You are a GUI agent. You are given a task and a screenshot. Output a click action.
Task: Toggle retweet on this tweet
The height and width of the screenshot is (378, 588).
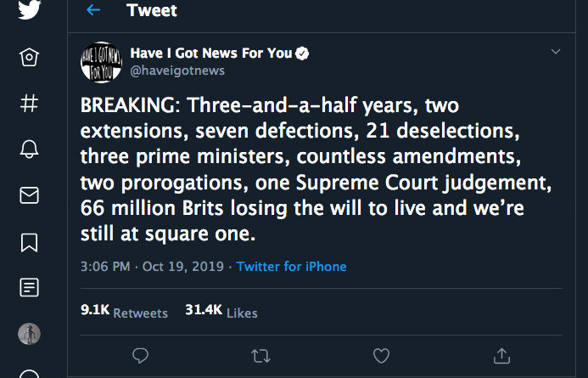coord(261,355)
